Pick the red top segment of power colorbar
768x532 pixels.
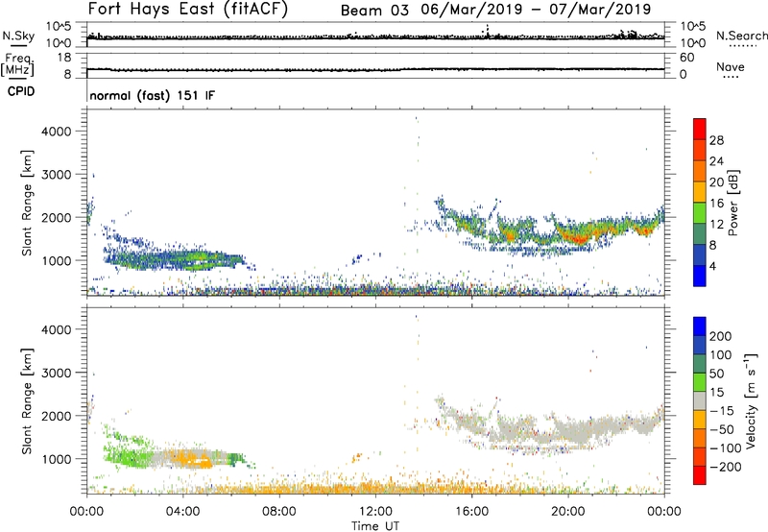[700, 129]
